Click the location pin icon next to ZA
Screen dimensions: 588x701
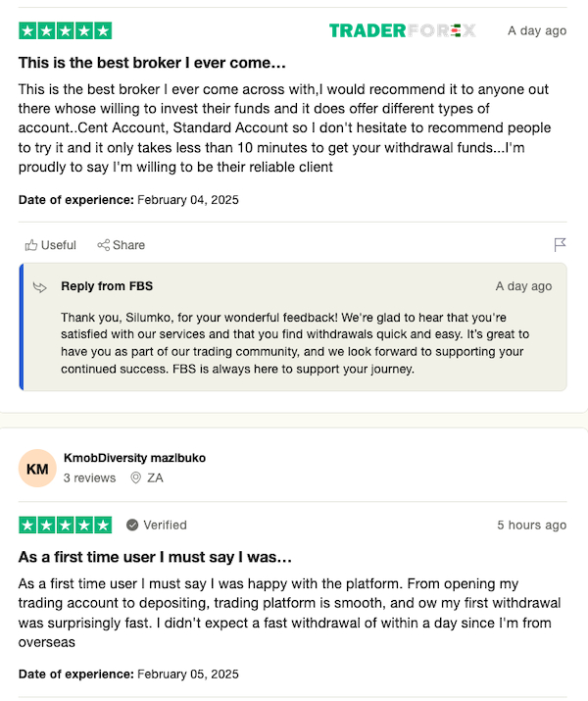(x=135, y=477)
